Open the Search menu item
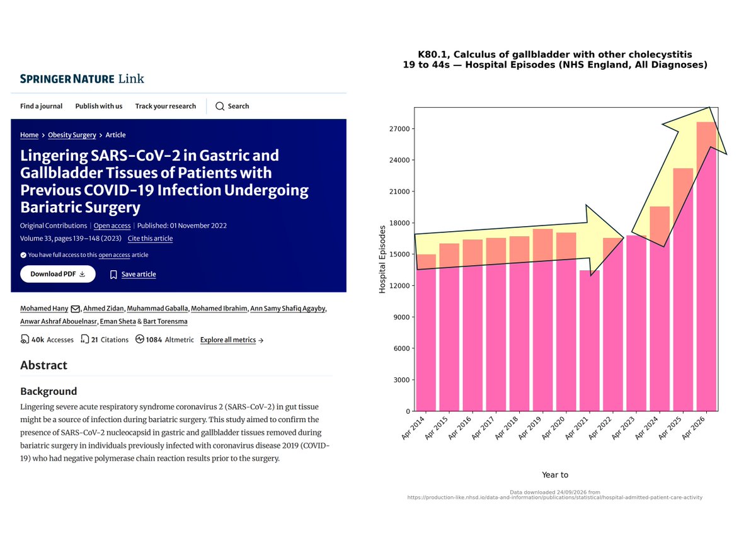756x536 pixels. click(x=232, y=106)
